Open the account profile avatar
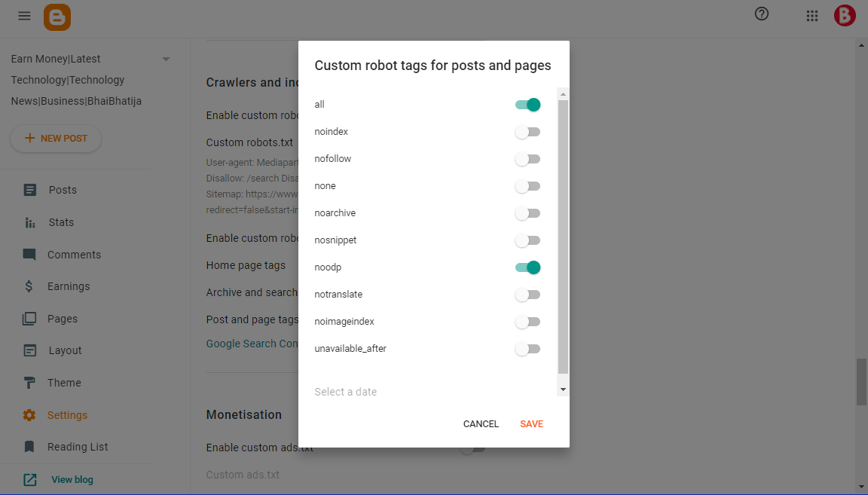Viewport: 868px width, 495px height. coord(845,16)
